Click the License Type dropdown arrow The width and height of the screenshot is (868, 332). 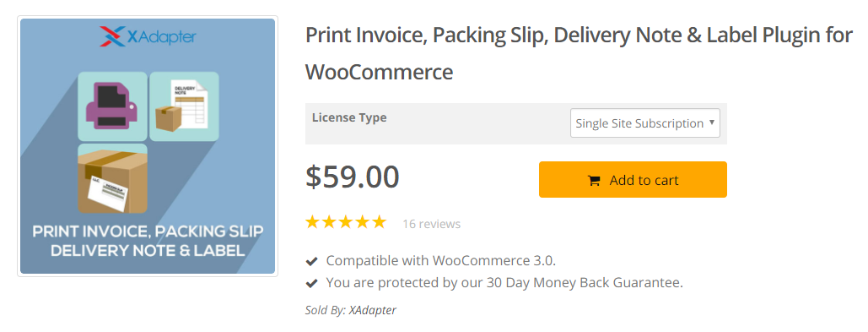click(712, 122)
